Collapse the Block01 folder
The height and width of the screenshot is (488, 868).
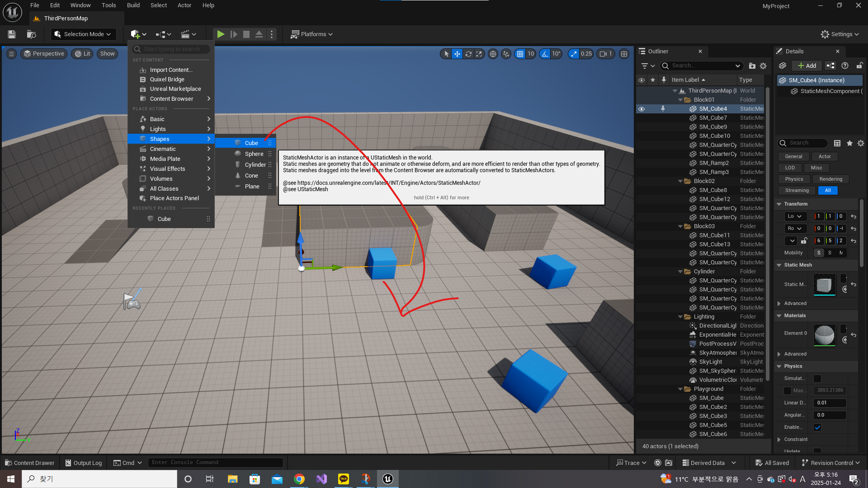point(680,100)
